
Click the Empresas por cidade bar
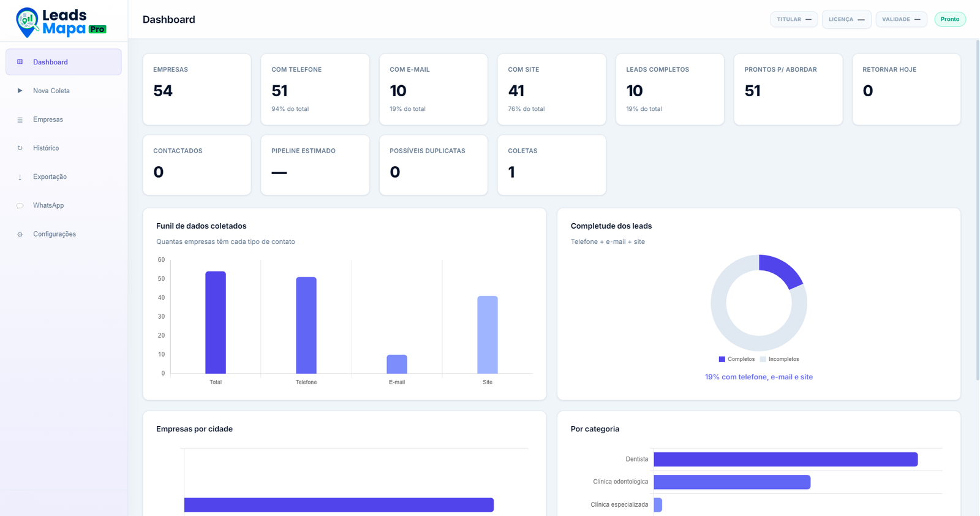pos(339,505)
